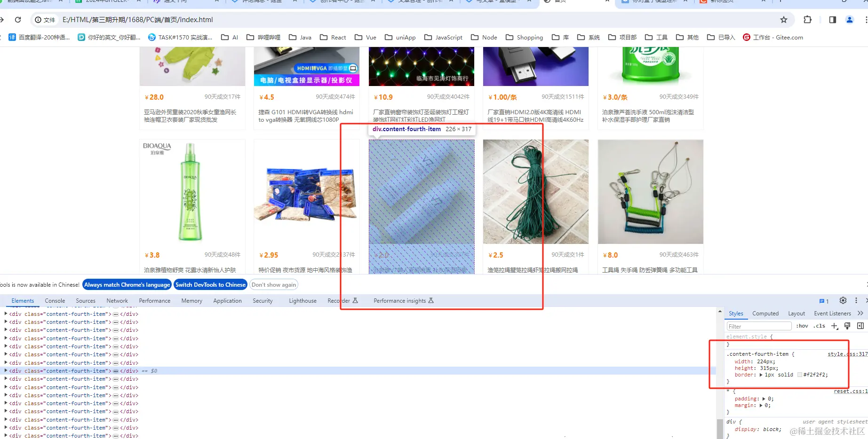Open the Memory tab
868x439 pixels.
click(x=192, y=301)
